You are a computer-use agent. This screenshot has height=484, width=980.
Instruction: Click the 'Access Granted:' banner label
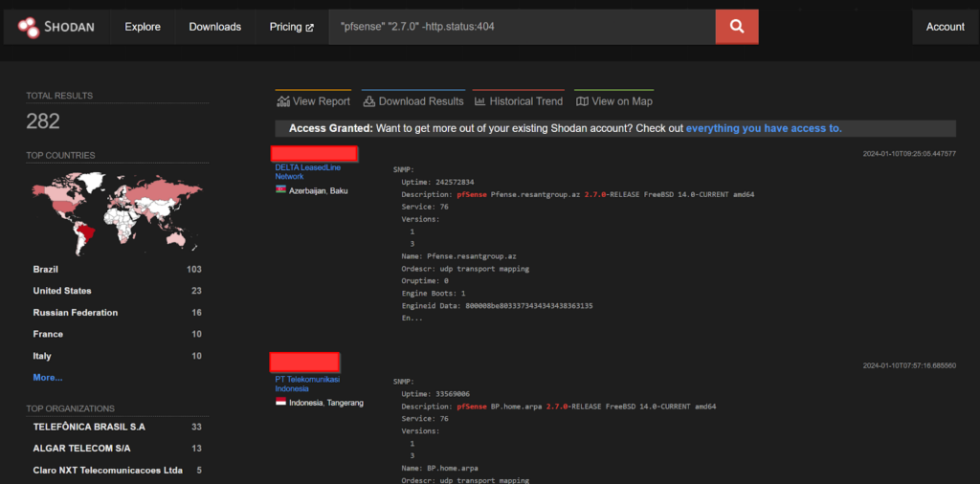[x=330, y=128]
